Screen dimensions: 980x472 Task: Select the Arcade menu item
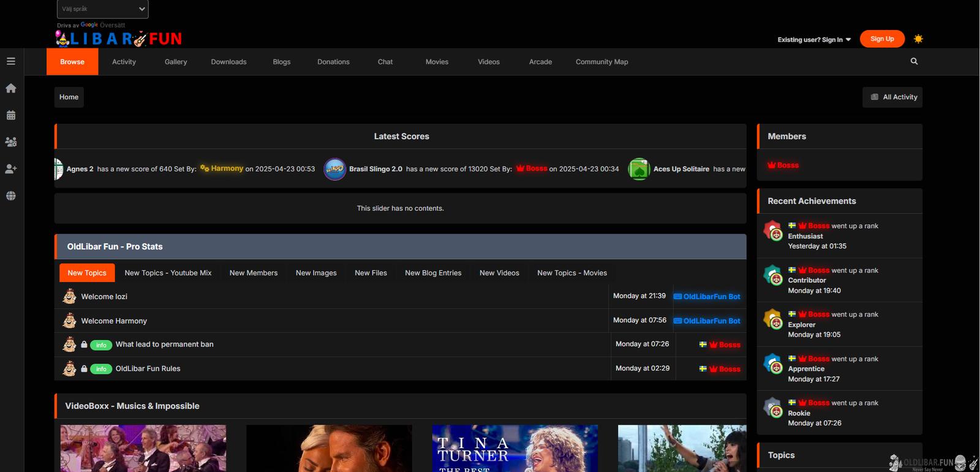click(x=540, y=62)
